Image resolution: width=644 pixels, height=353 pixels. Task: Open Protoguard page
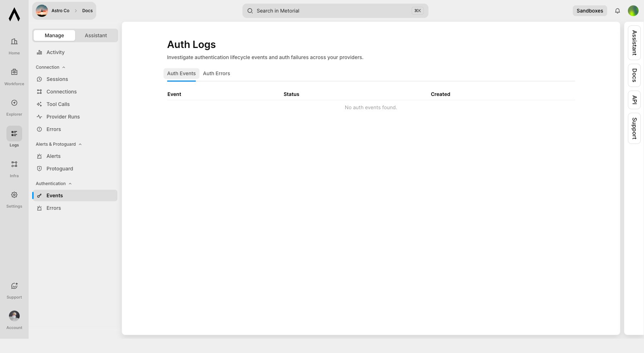(x=75, y=169)
